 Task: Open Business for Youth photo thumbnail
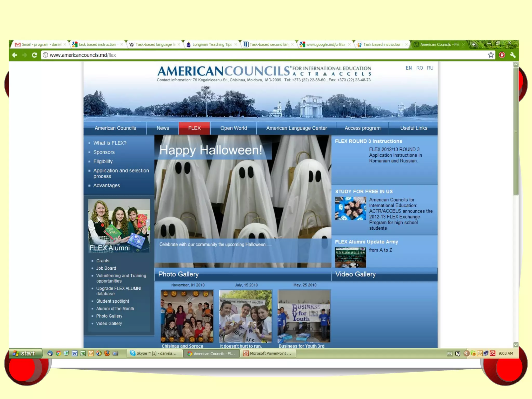304,316
